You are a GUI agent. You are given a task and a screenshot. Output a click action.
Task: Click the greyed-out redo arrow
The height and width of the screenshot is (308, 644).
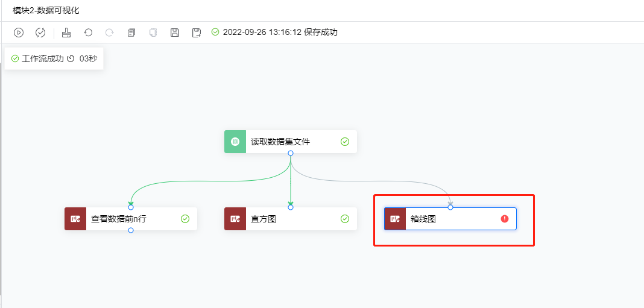tap(109, 33)
